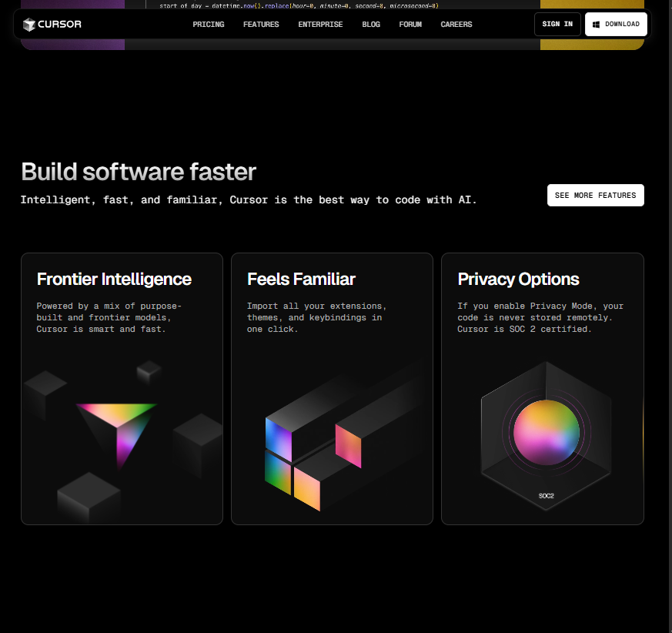This screenshot has height=633, width=672.
Task: Click See More Features button
Action: coord(595,195)
